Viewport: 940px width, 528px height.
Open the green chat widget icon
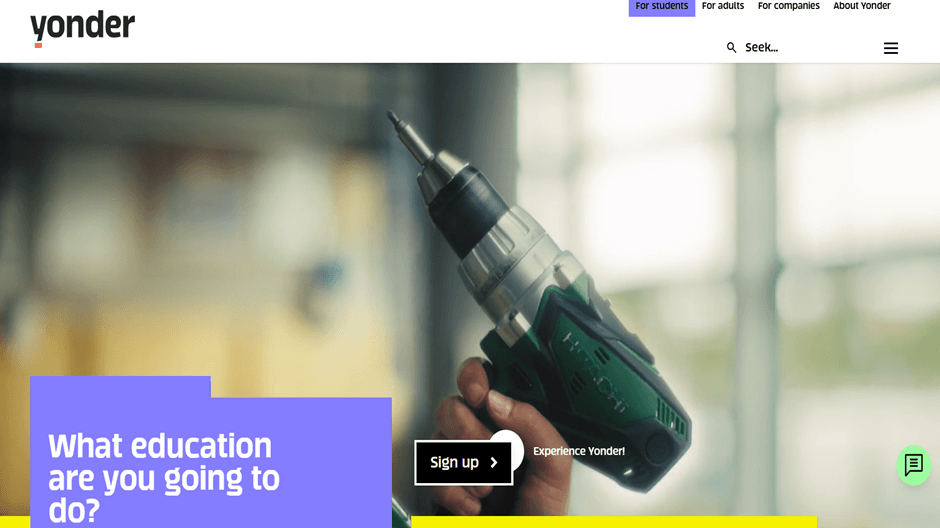click(914, 465)
